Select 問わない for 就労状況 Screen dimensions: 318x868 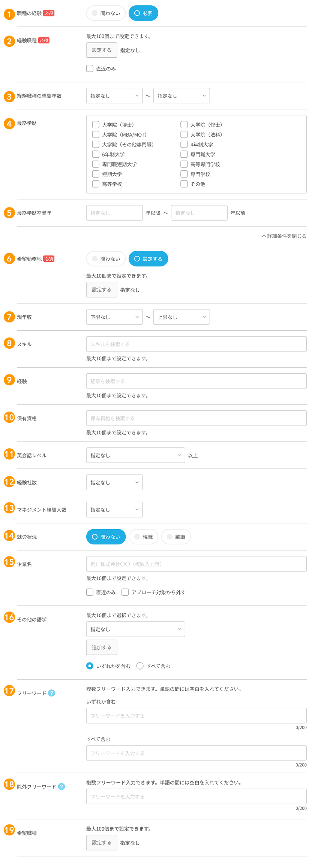click(106, 537)
